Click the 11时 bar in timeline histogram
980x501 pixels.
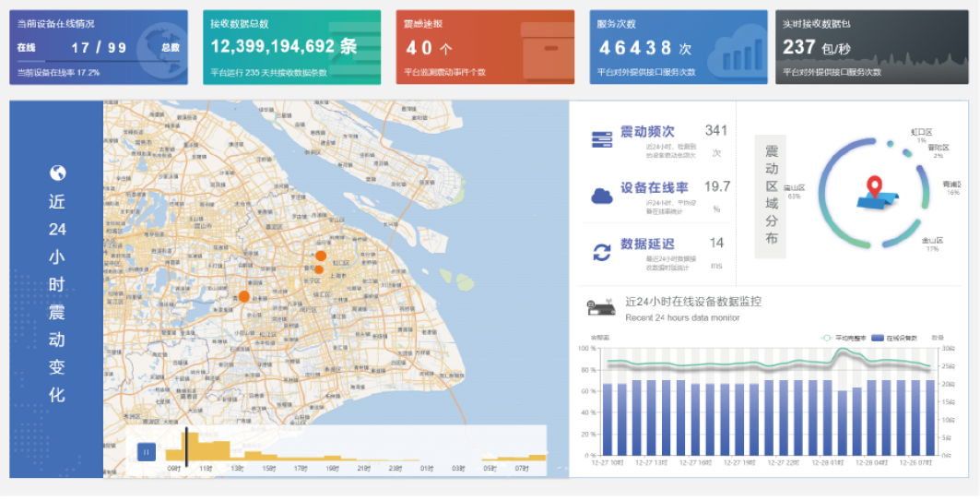pos(206,452)
